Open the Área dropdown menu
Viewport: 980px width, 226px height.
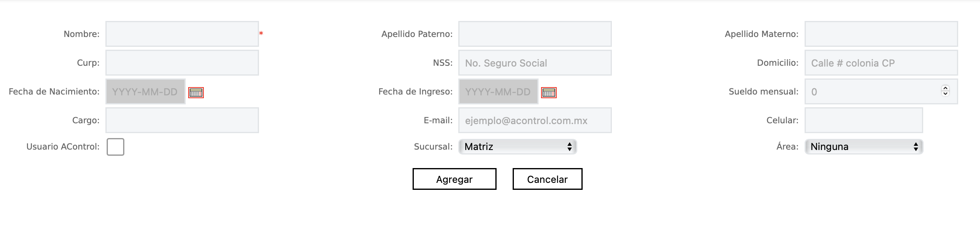863,147
